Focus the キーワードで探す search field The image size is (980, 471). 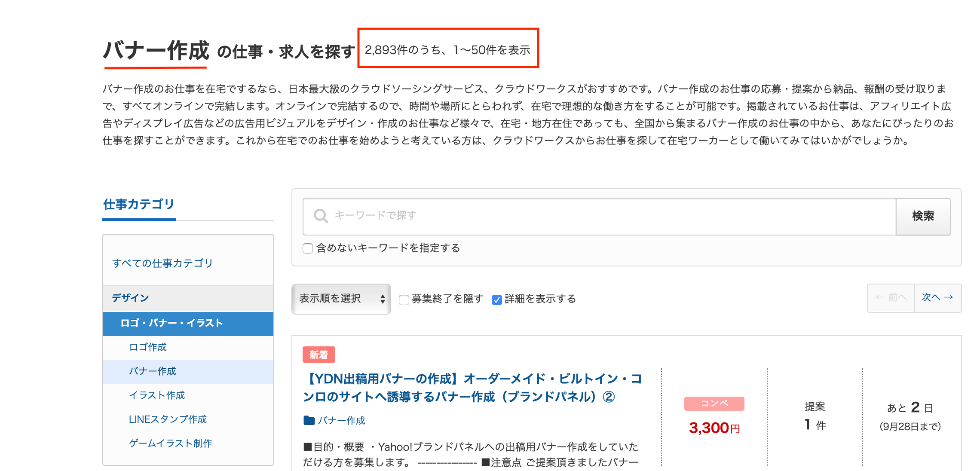point(602,216)
